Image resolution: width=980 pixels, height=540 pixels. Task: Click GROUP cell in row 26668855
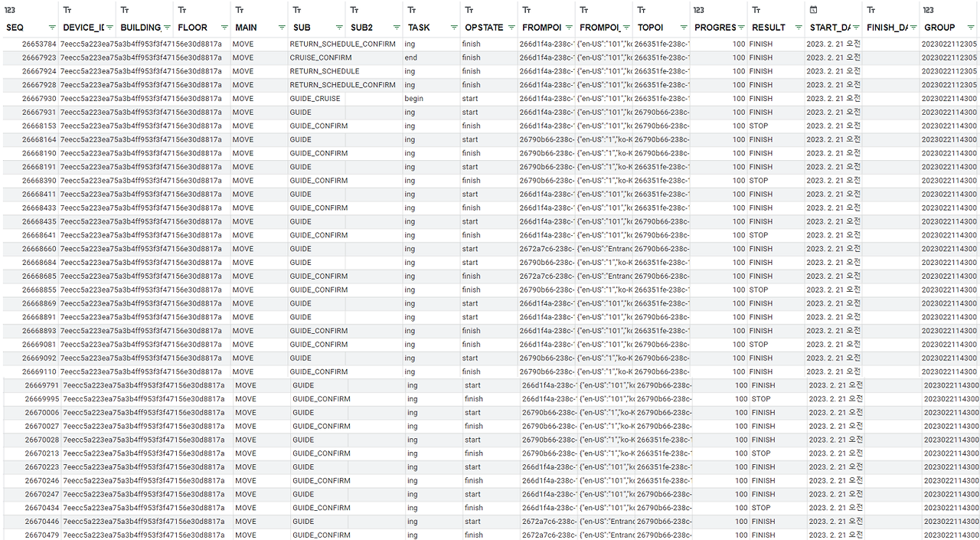pos(949,290)
